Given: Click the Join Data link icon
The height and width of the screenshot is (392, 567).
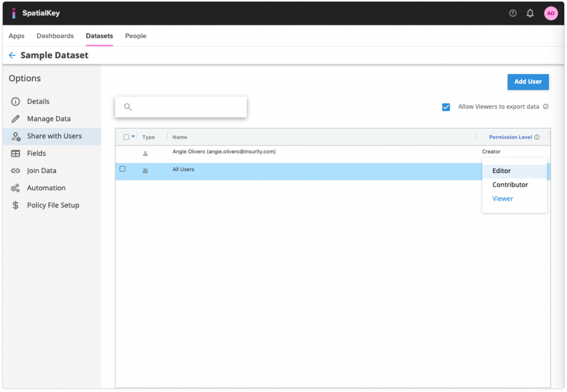Looking at the screenshot, I should 16,171.
